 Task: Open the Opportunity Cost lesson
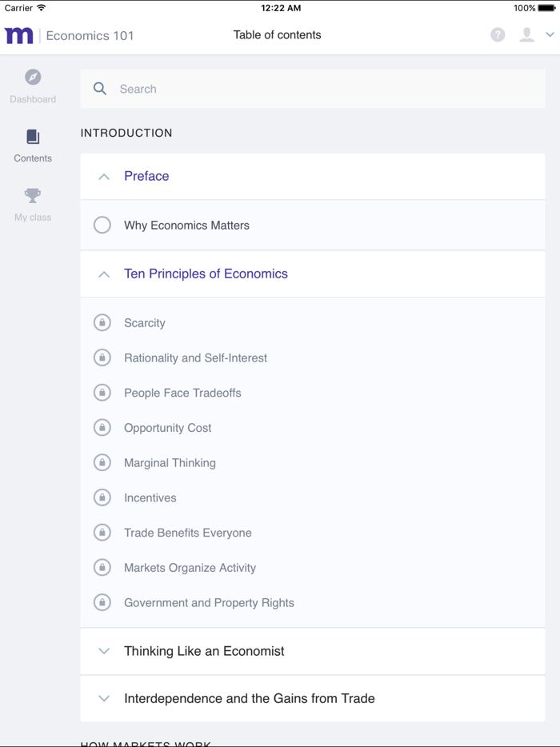pos(168,428)
